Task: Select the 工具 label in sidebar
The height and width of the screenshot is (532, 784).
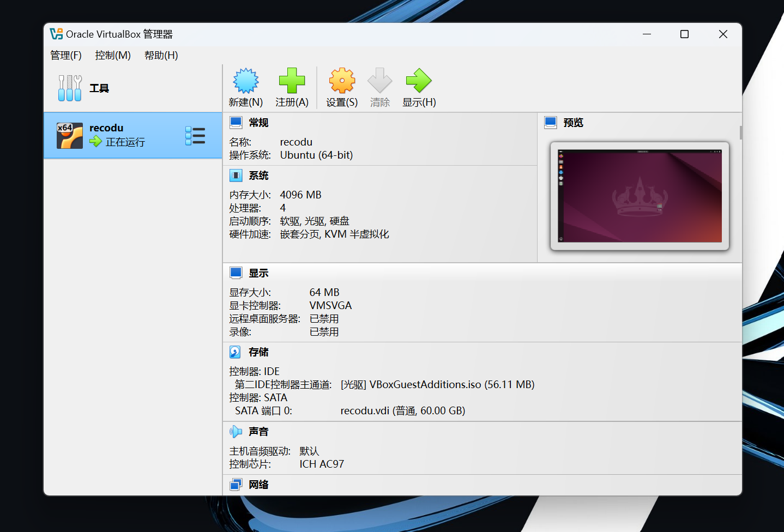Action: click(x=99, y=88)
